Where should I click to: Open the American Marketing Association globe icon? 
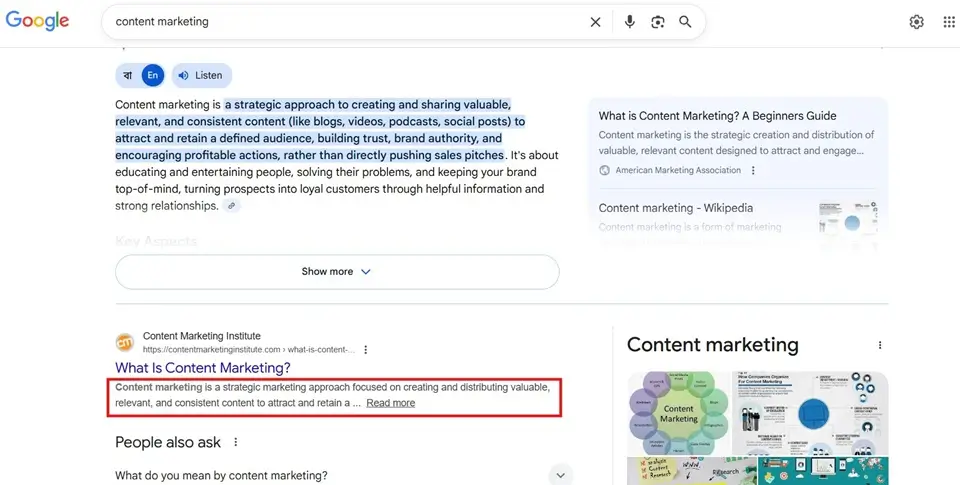point(604,170)
